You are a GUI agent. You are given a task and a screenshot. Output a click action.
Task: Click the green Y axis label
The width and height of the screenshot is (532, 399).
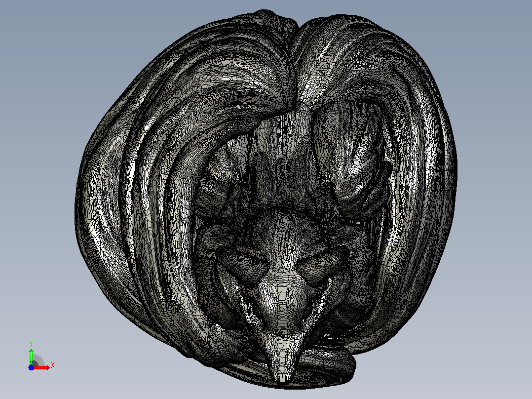tap(31, 343)
